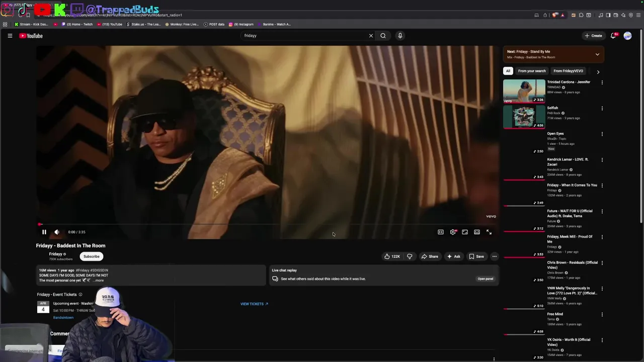Image resolution: width=644 pixels, height=362 pixels.
Task: Toggle theater mode
Action: (x=477, y=232)
